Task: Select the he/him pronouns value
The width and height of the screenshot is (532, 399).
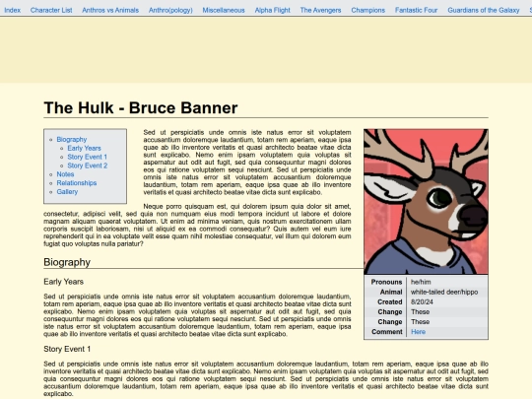Action: (421, 282)
